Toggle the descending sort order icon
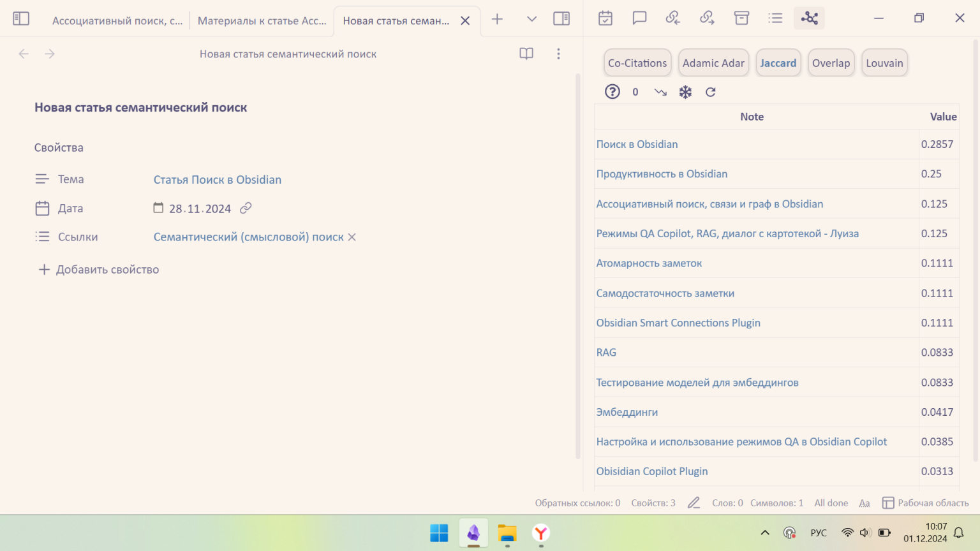The image size is (980, 551). click(x=660, y=92)
